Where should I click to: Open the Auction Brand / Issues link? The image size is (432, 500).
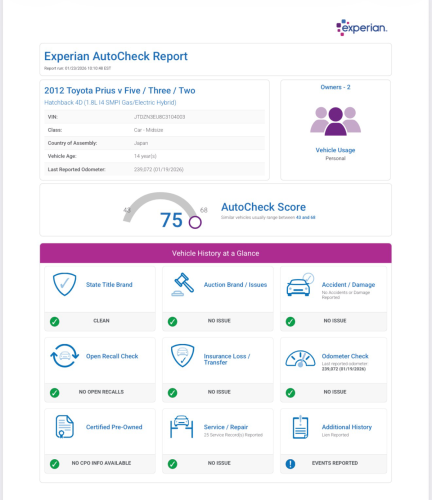(x=235, y=285)
